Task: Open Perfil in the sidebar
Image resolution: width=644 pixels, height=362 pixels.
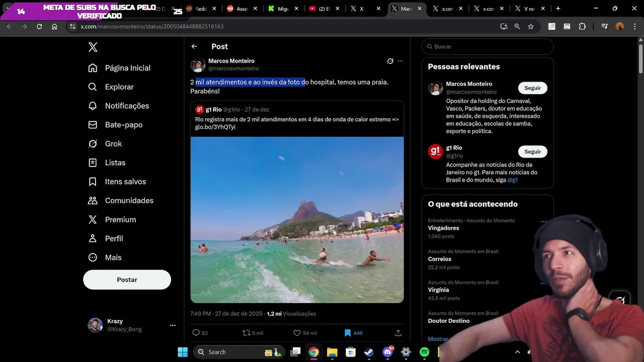Action: pos(106,238)
